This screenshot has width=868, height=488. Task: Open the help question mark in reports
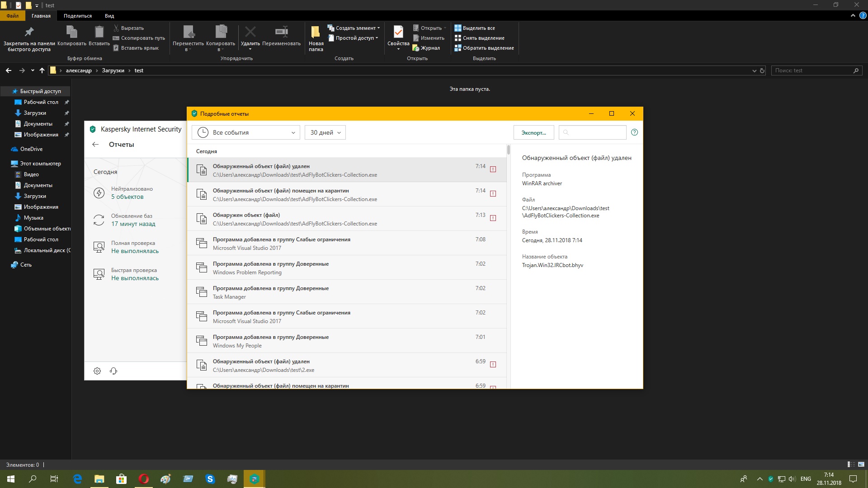click(x=634, y=132)
